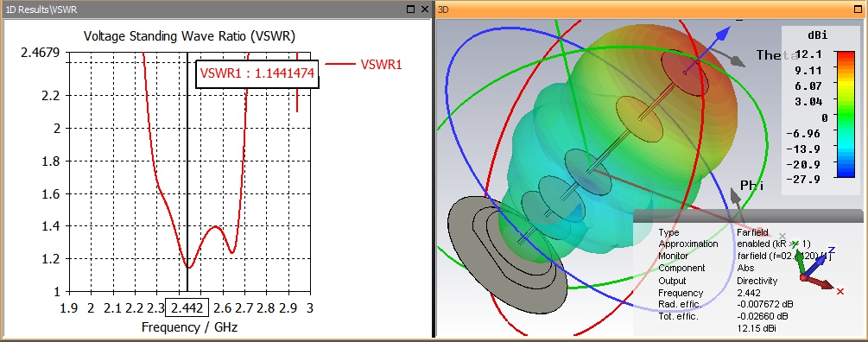Click the VSWR1 legend entry
Screen dimensions: 868x342
pyautogui.click(x=363, y=64)
